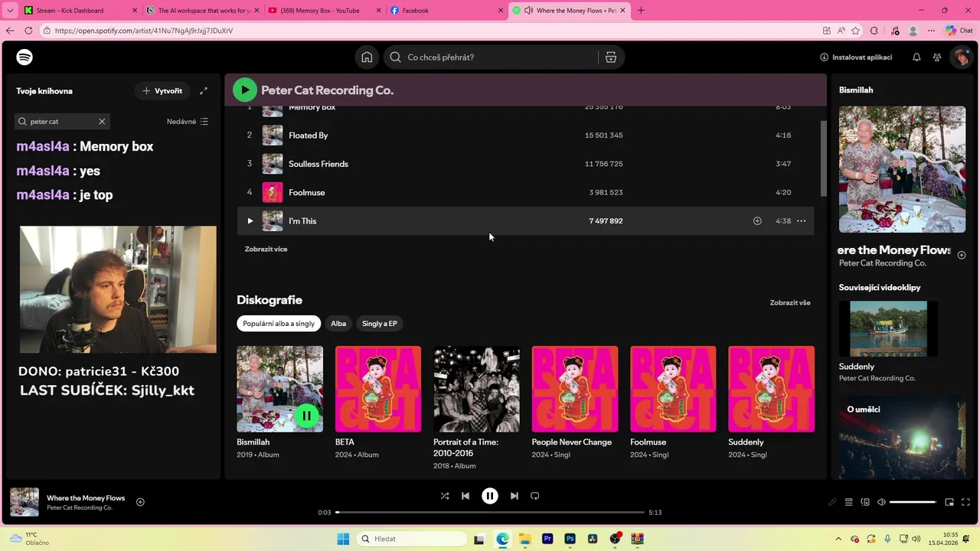Screen dimensions: 980x551
Task: Click Instalovat aplikaci link
Action: (x=856, y=57)
